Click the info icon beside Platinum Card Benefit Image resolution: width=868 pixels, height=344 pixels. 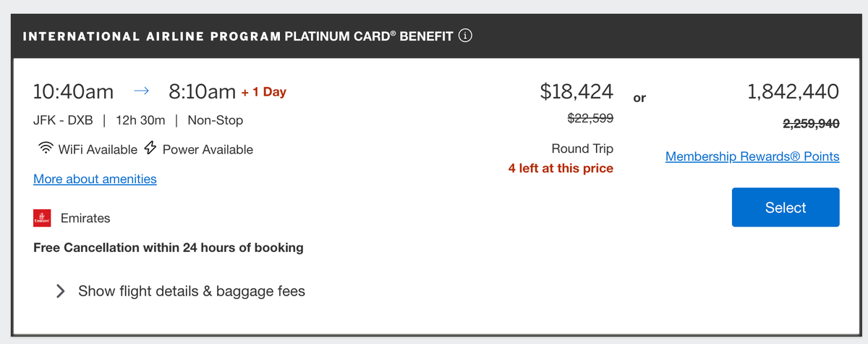(x=466, y=36)
